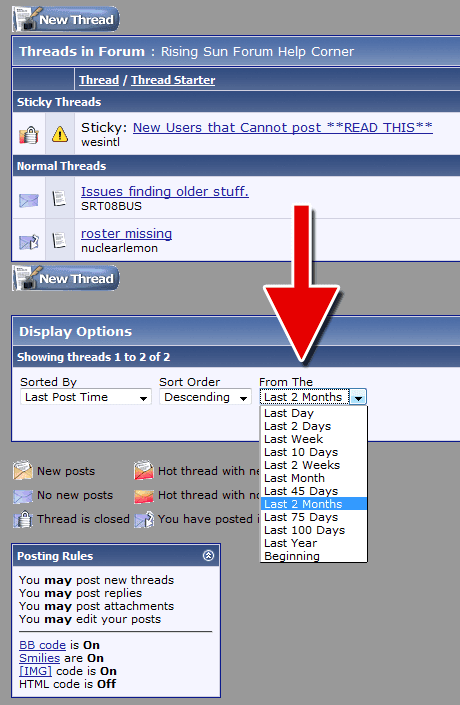Screen dimensions: 460x705
Task: Choose Last 10 Days option
Action: pyautogui.click(x=314, y=452)
